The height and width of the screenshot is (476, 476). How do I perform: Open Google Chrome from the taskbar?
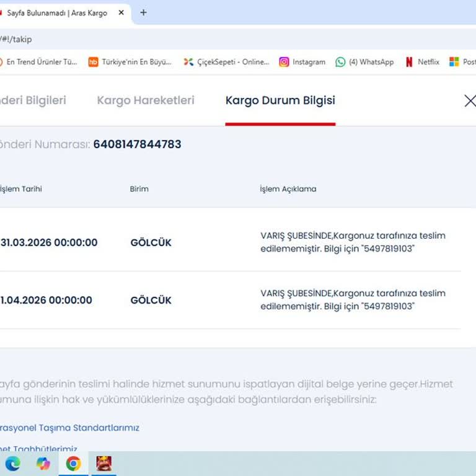74,464
